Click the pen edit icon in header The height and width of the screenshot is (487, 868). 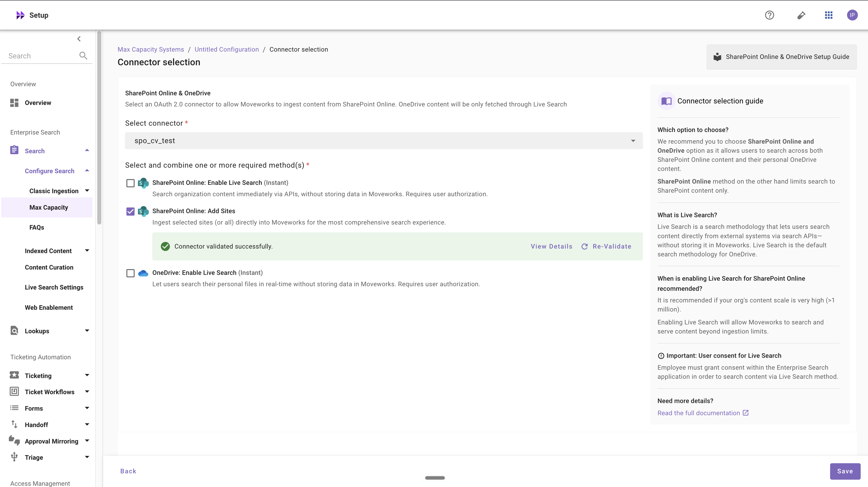801,15
